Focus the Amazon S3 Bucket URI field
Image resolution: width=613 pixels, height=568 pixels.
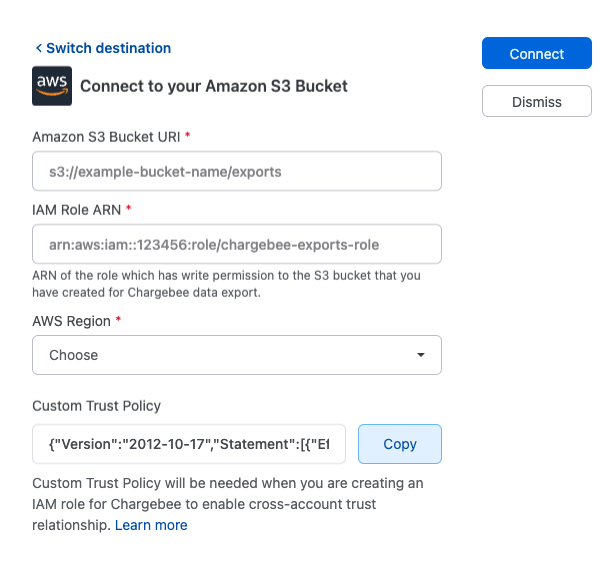coord(237,171)
